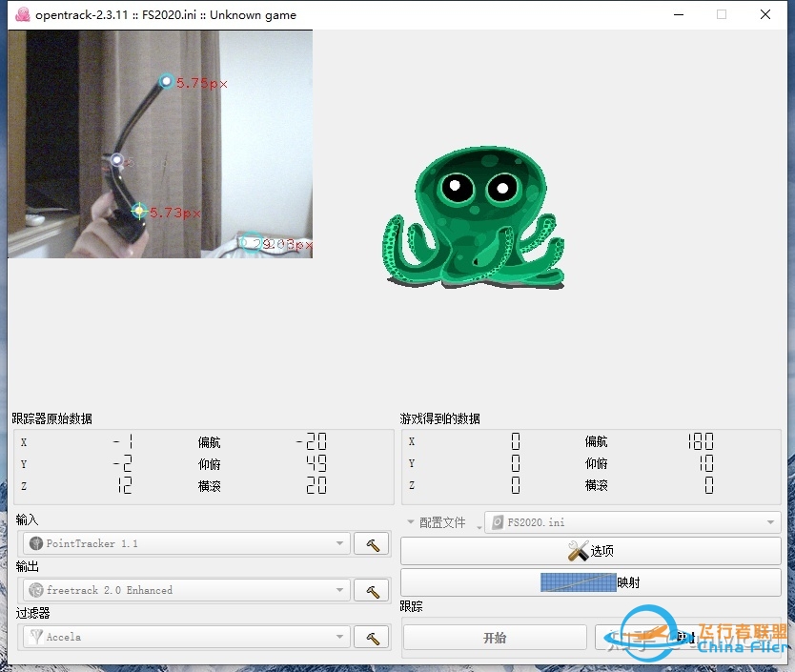Image resolution: width=795 pixels, height=672 pixels.
Task: Open PointTracker input settings with hammer icon
Action: click(x=372, y=543)
